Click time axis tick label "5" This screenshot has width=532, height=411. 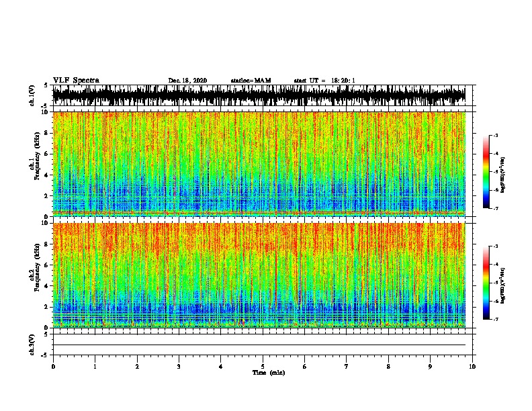click(x=263, y=367)
